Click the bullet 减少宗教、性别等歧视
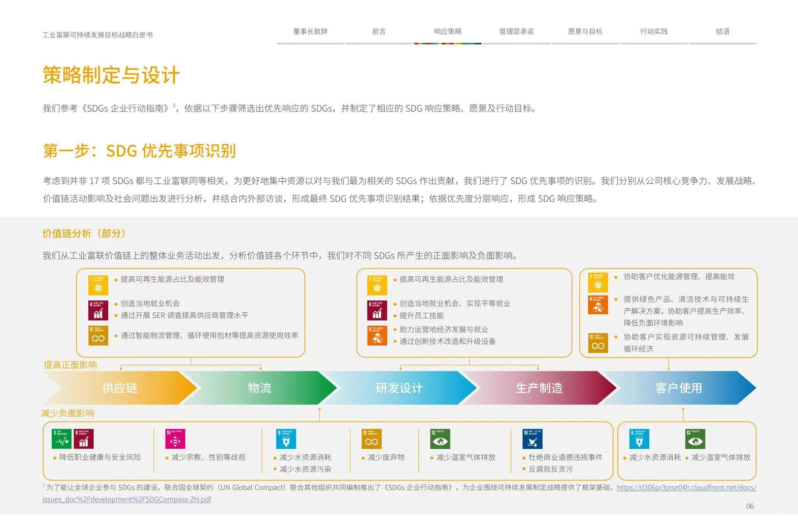The height and width of the screenshot is (532, 798). coord(205,458)
